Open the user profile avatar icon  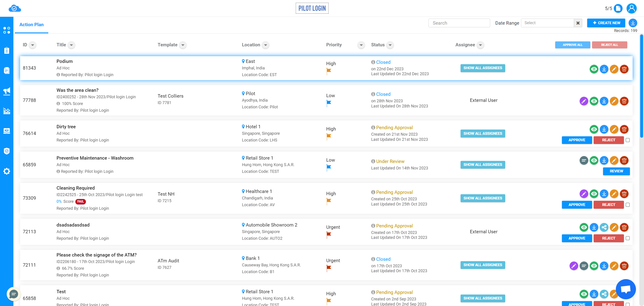[x=631, y=9]
